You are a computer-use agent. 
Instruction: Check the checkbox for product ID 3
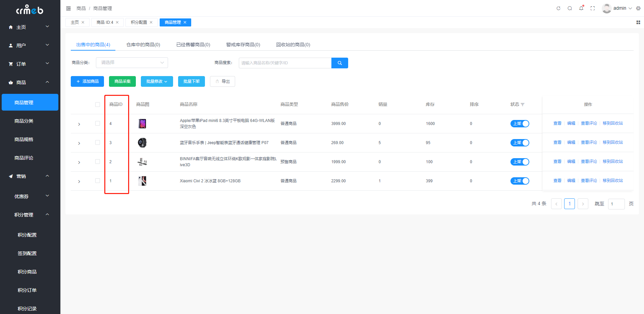pyautogui.click(x=98, y=142)
